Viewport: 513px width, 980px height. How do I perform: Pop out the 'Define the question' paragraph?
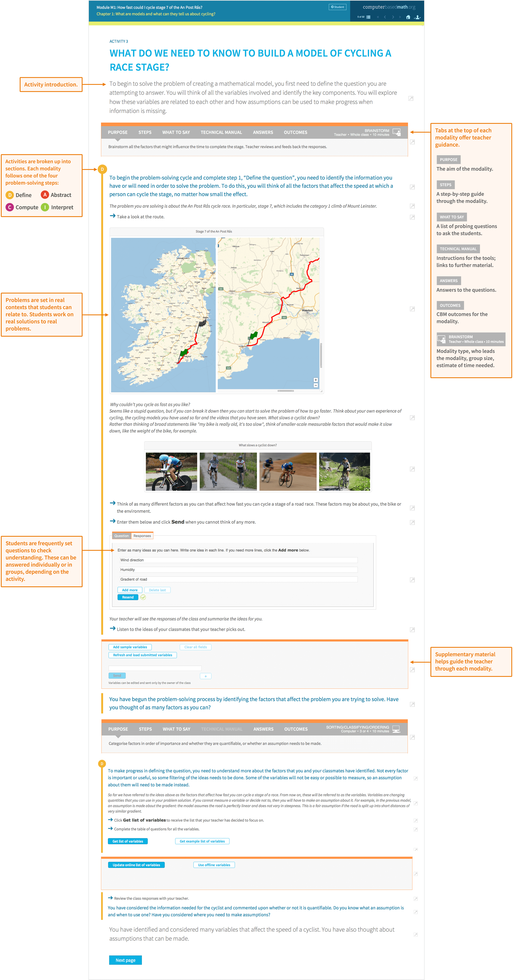click(x=412, y=187)
